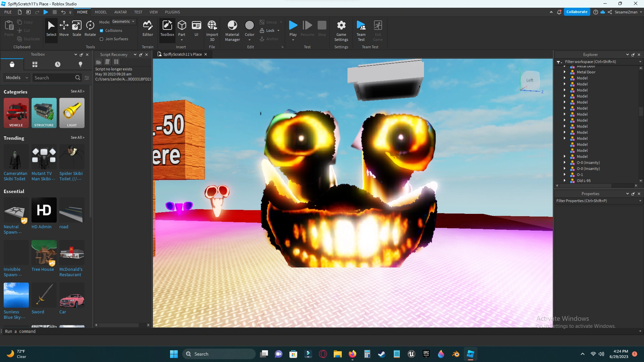This screenshot has width=644, height=362.
Task: Disable the Collisions checkbox
Action: 102,31
